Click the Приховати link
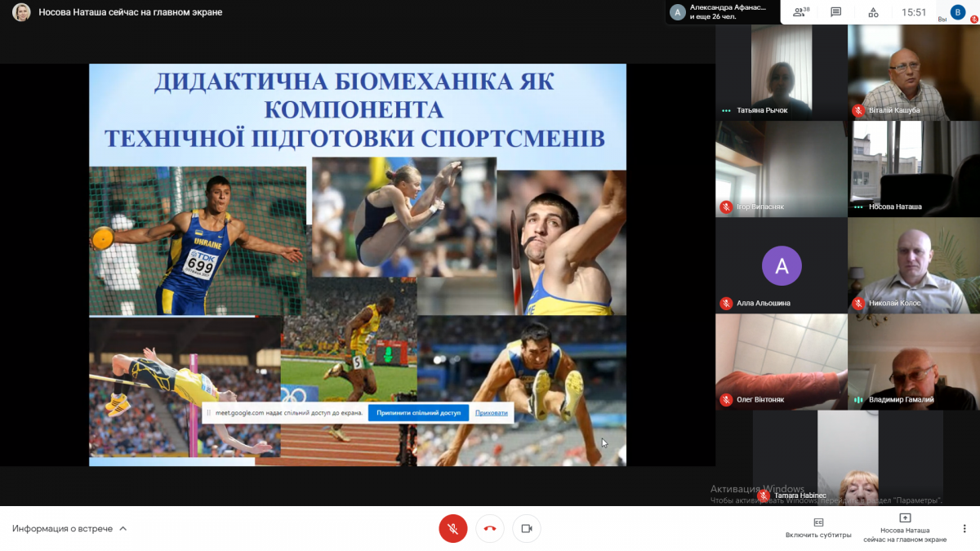 click(x=491, y=412)
